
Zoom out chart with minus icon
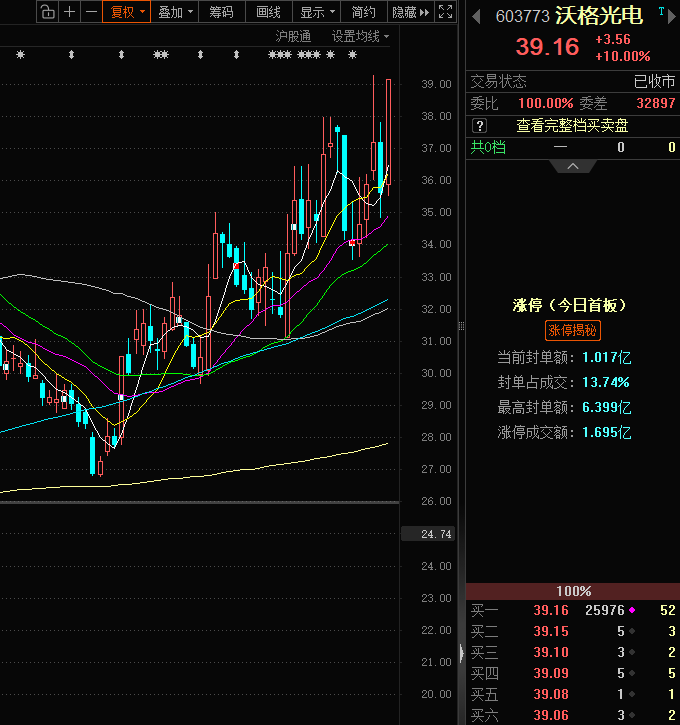tap(91, 12)
